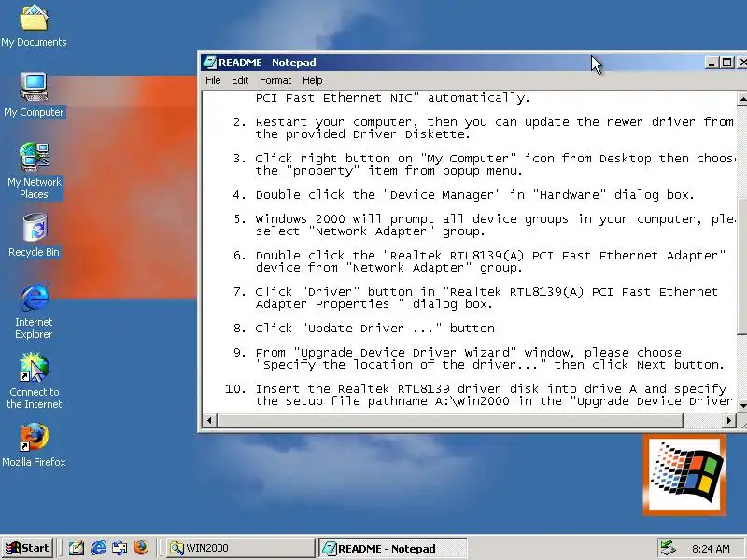Open the File menu in Notepad
Viewport: 747px width, 560px height.
pos(213,80)
